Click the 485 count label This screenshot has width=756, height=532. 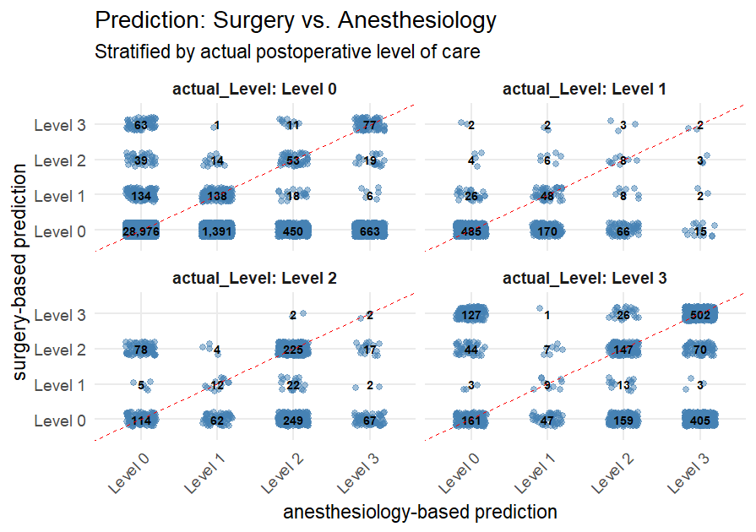(x=470, y=231)
